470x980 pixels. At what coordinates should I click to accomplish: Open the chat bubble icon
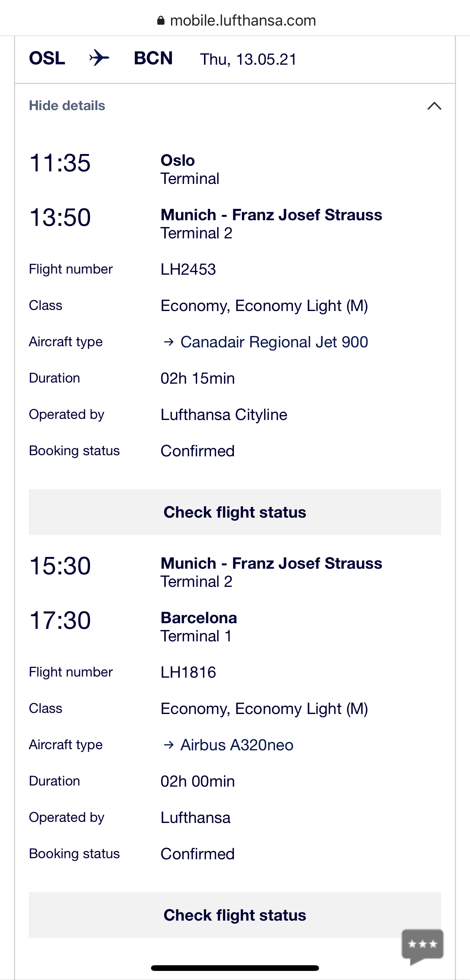coord(422,945)
